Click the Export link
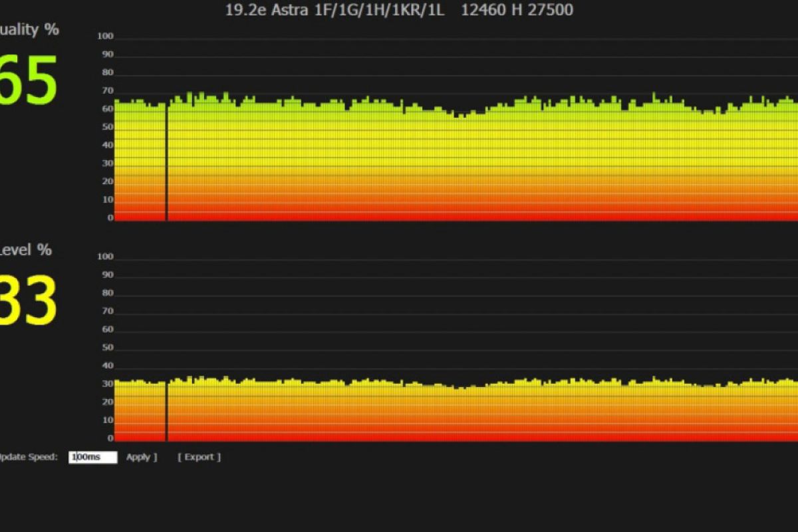The width and height of the screenshot is (798, 532). click(199, 457)
